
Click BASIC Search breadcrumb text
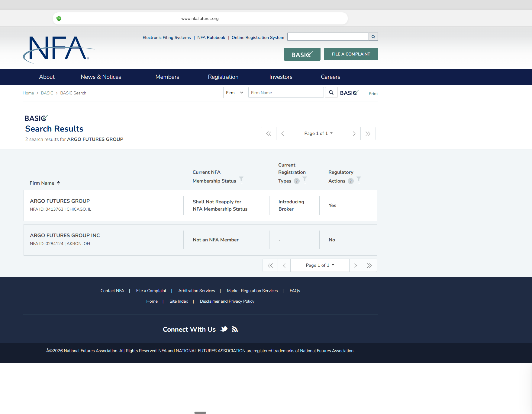point(73,93)
